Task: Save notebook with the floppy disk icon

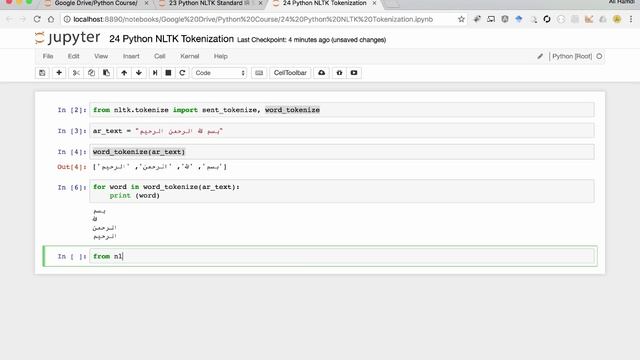Action: pos(42,73)
